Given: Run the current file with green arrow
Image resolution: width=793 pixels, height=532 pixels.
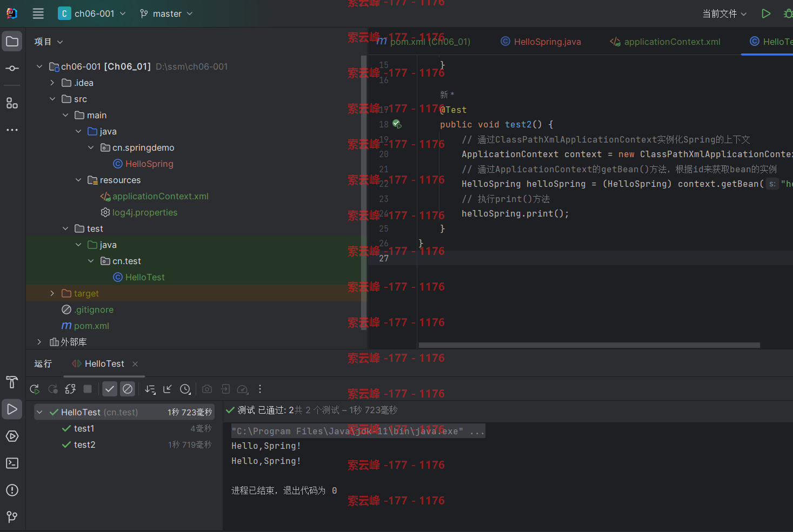Looking at the screenshot, I should 766,14.
